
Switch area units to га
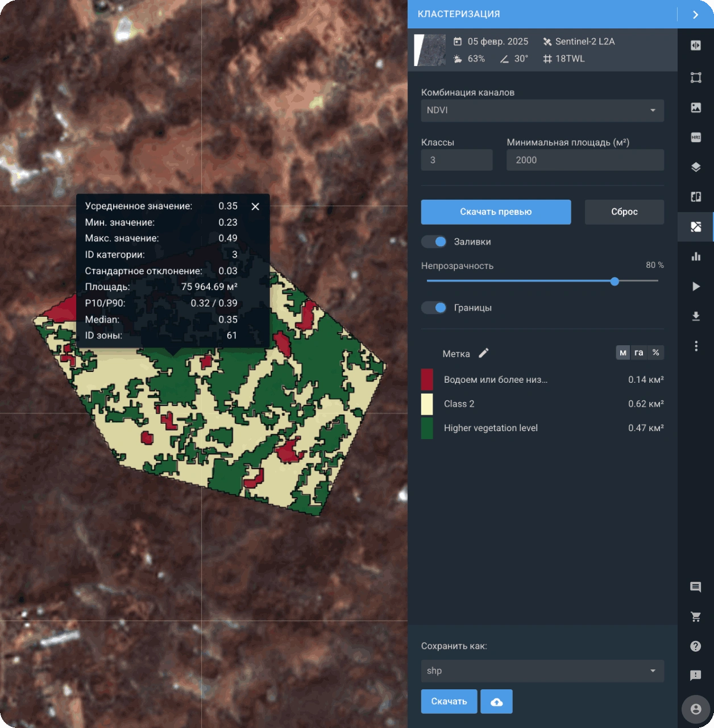(x=639, y=353)
